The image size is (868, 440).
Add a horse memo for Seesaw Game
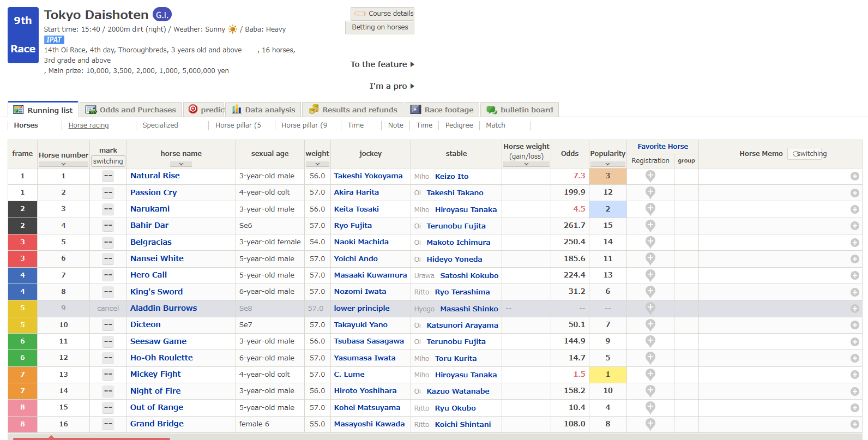tap(854, 341)
